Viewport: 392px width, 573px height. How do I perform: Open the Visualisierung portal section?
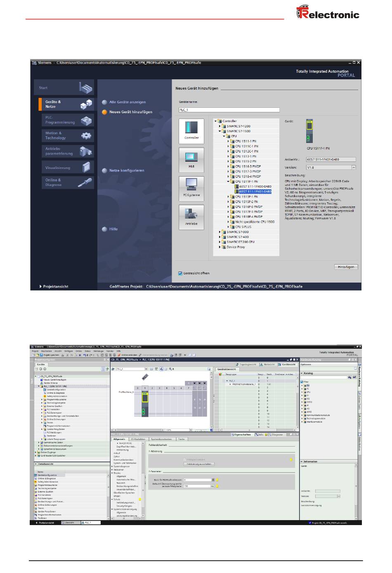coord(64,168)
